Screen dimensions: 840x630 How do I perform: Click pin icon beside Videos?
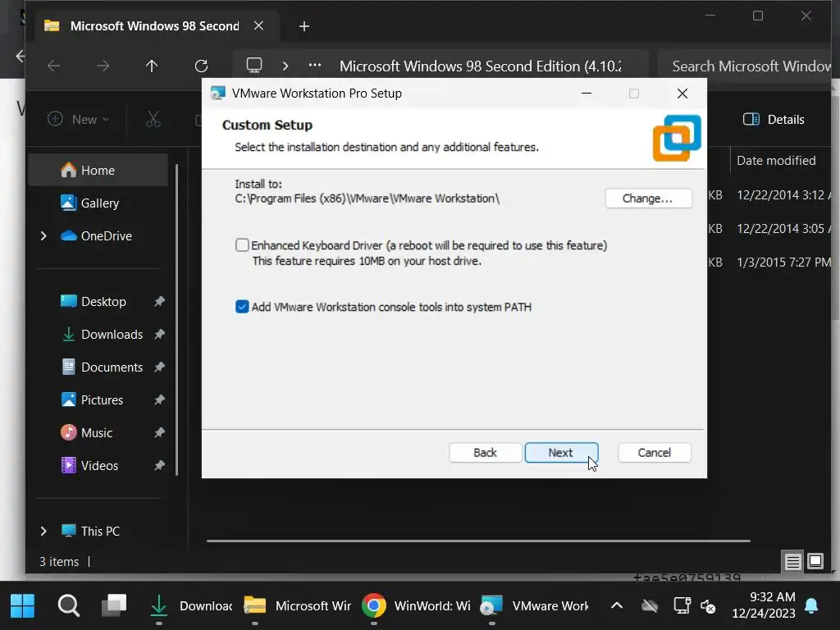159,466
